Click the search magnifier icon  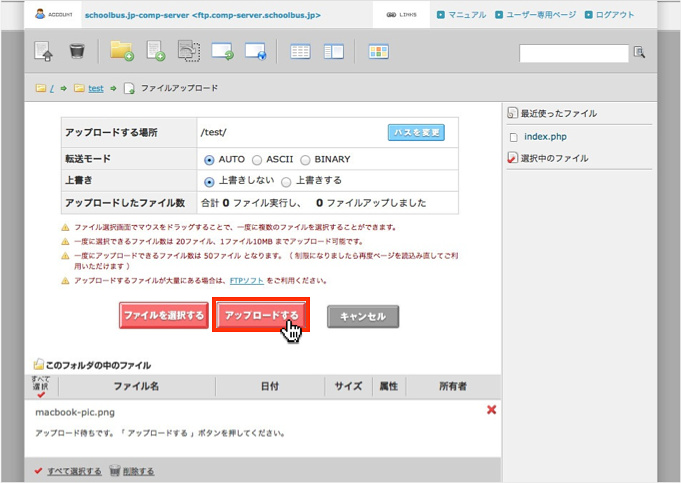(639, 52)
